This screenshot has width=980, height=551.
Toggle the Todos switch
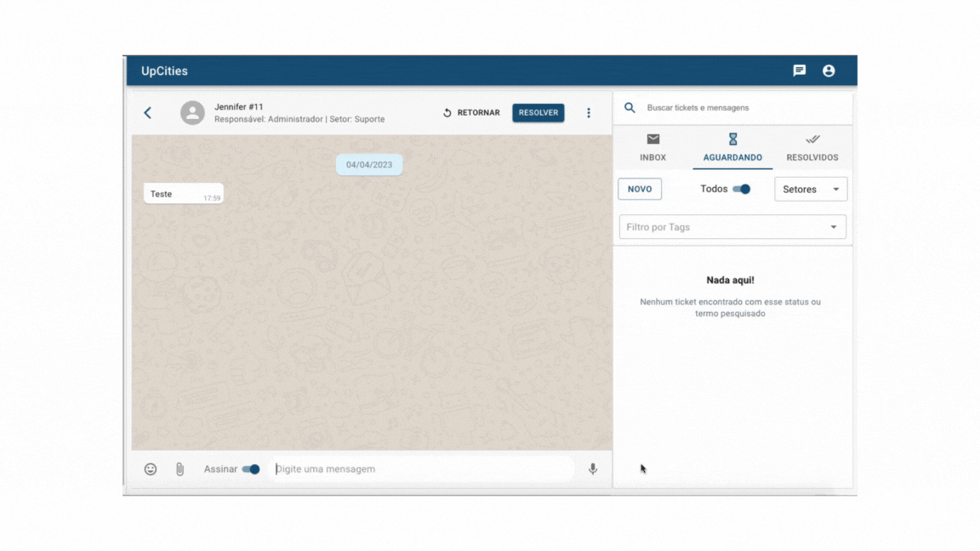coord(741,190)
